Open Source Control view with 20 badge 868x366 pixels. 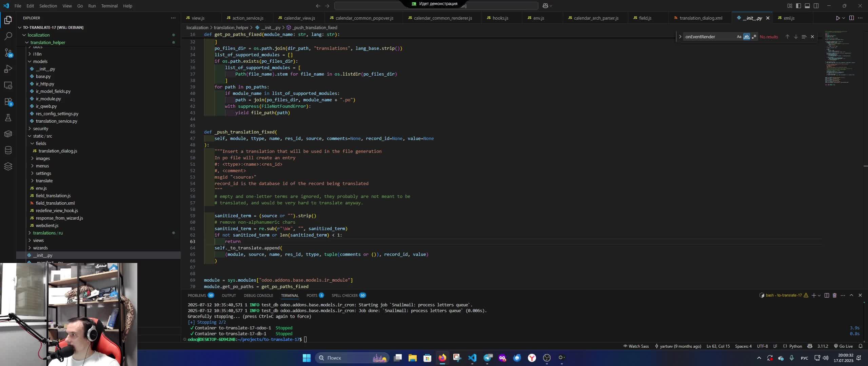coord(8,53)
